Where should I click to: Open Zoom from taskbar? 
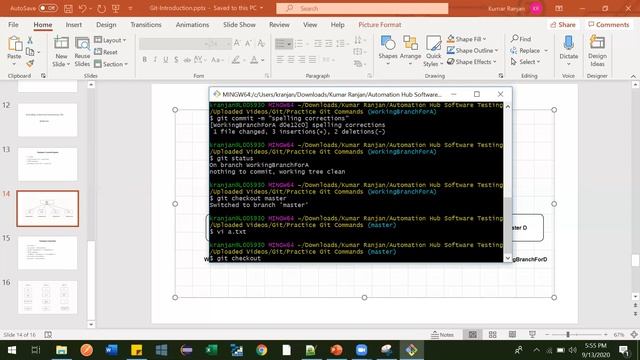point(362,350)
